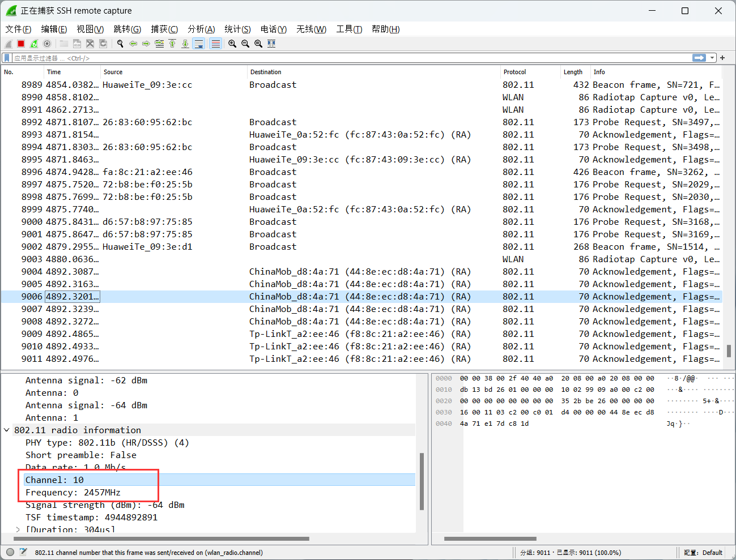Apply display filter with blue arrow button
Viewport: 736px width, 560px height.
(x=699, y=58)
